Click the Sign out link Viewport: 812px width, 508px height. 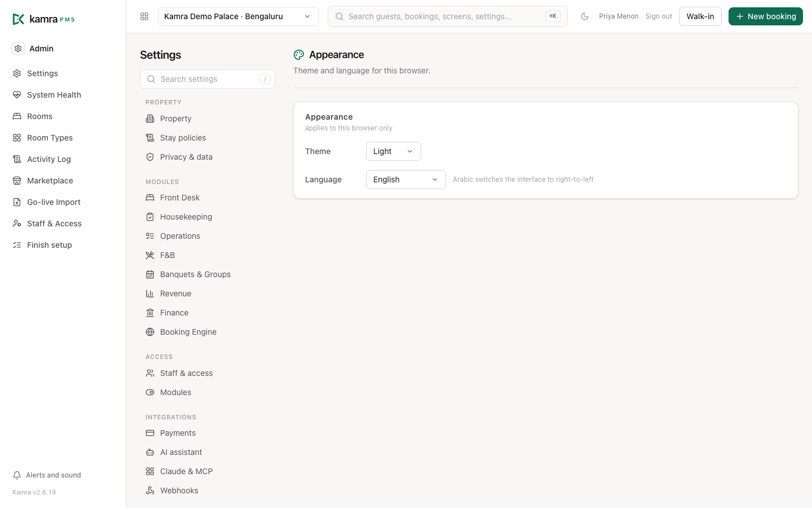click(659, 16)
